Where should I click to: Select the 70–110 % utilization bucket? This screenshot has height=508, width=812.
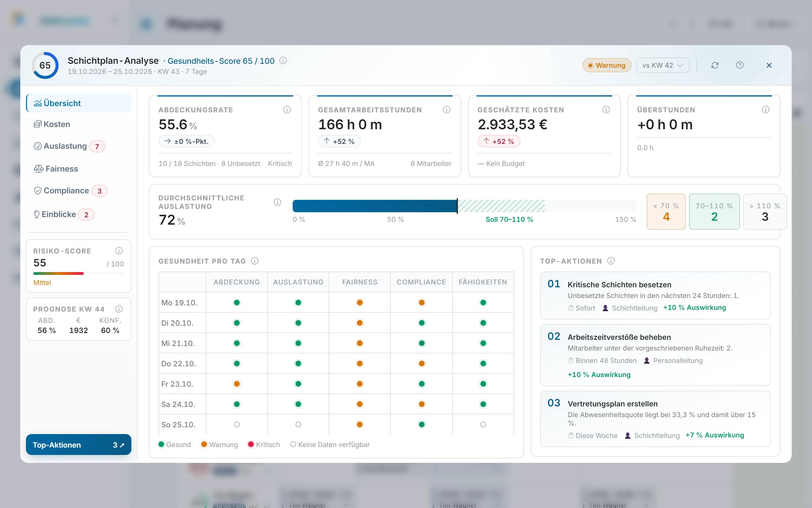(714, 212)
